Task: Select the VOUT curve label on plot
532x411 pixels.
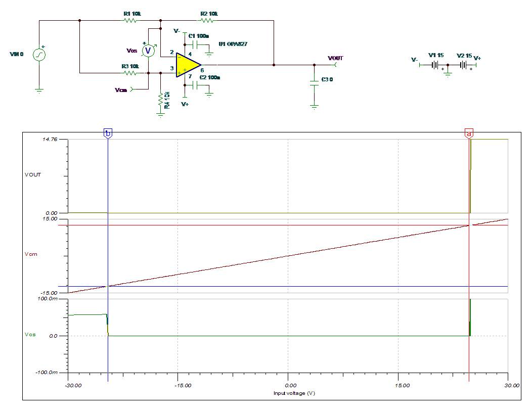Action: click(x=32, y=174)
